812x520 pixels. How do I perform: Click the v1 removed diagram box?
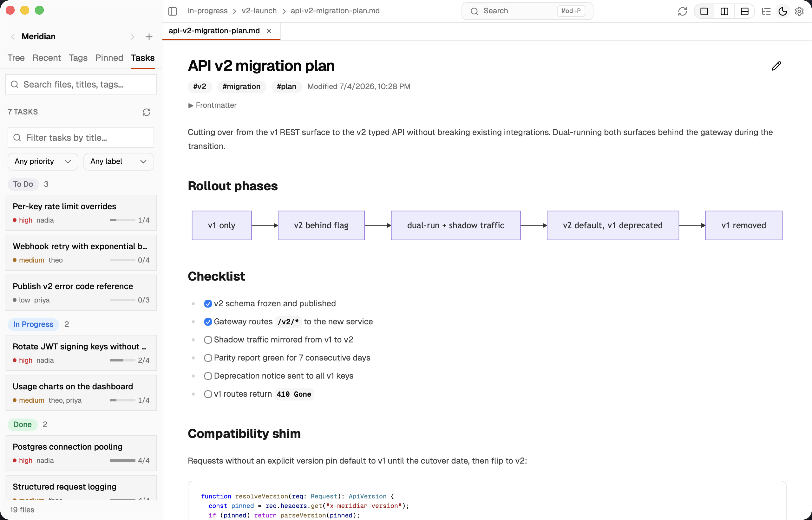[x=744, y=225]
